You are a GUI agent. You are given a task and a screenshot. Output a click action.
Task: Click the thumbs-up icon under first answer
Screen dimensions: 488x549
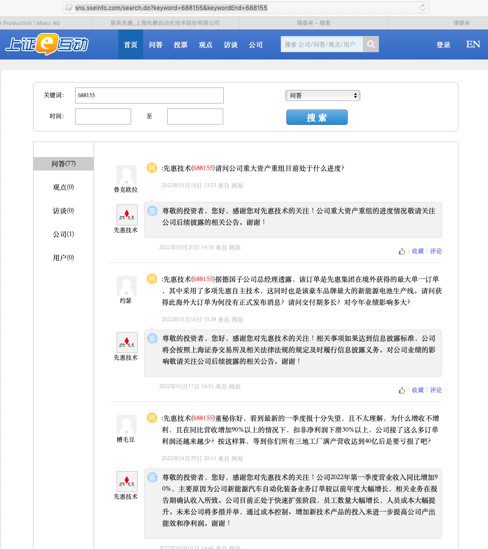(x=402, y=251)
